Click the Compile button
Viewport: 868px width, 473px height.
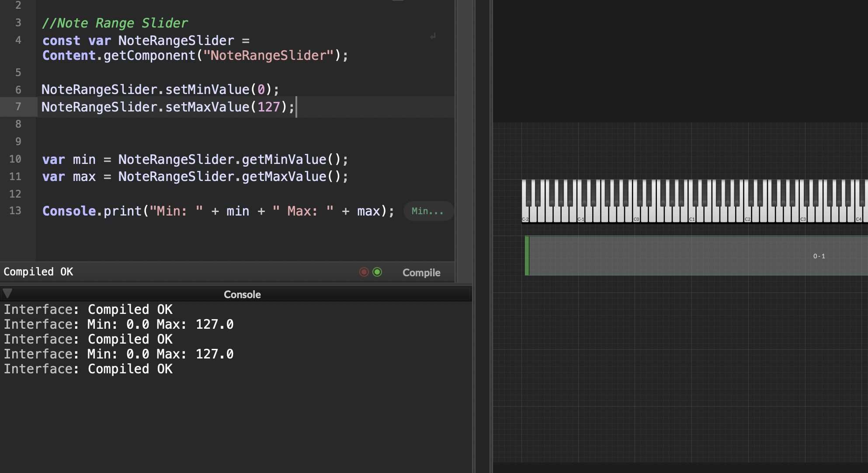pyautogui.click(x=421, y=272)
